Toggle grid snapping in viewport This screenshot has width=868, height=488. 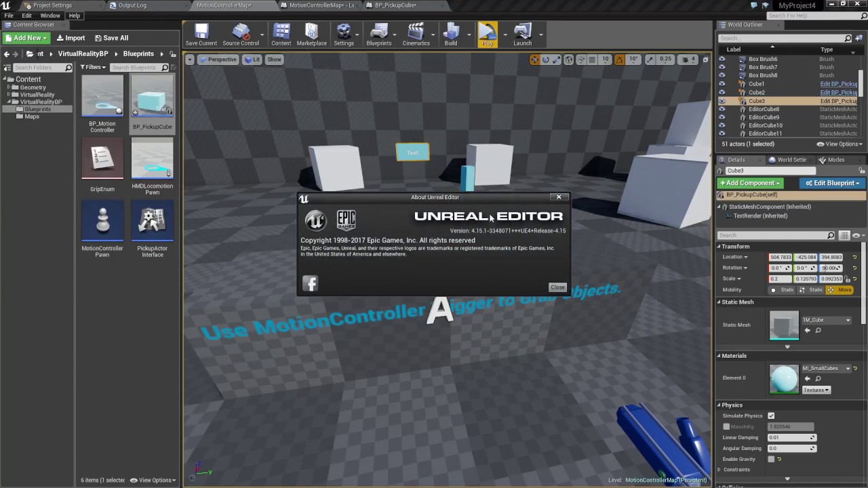pos(592,60)
